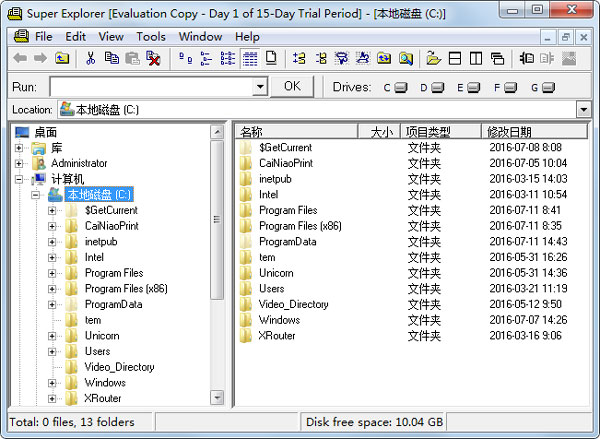This screenshot has height=439, width=600.
Task: Go up one folder level icon
Action: coord(62,59)
